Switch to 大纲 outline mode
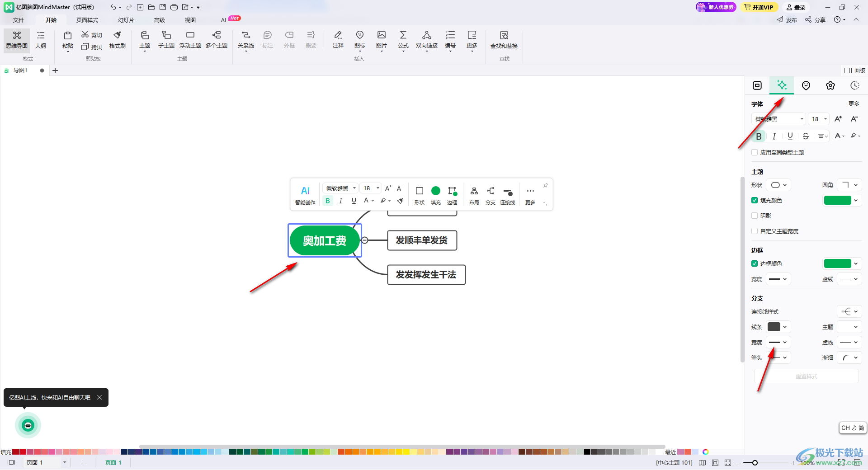868x470 pixels. point(41,40)
